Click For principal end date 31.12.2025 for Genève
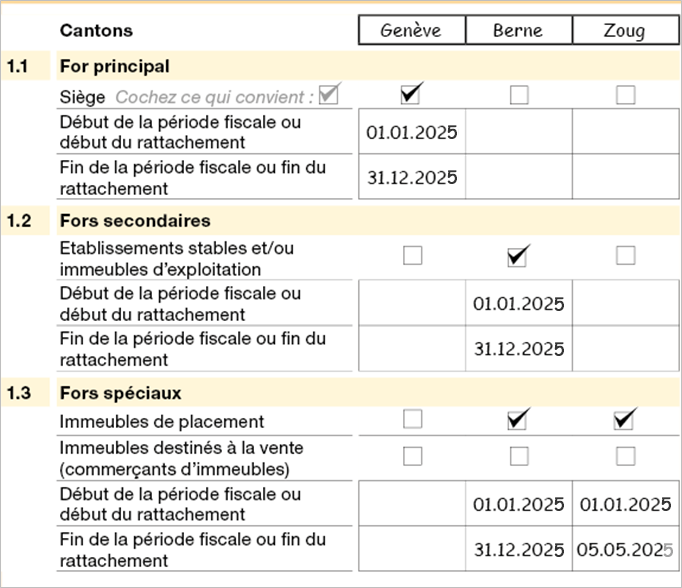Screen dimensions: 682x588 tap(412, 177)
